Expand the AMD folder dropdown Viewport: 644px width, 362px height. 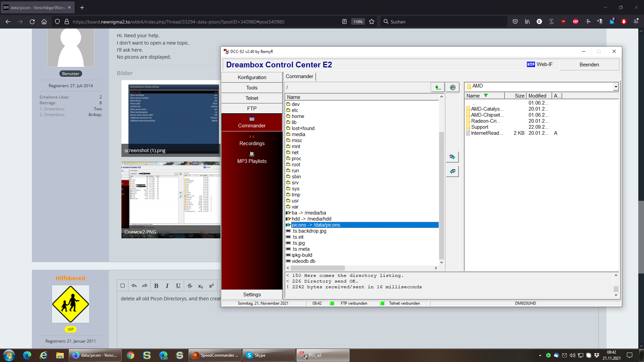pos(615,87)
